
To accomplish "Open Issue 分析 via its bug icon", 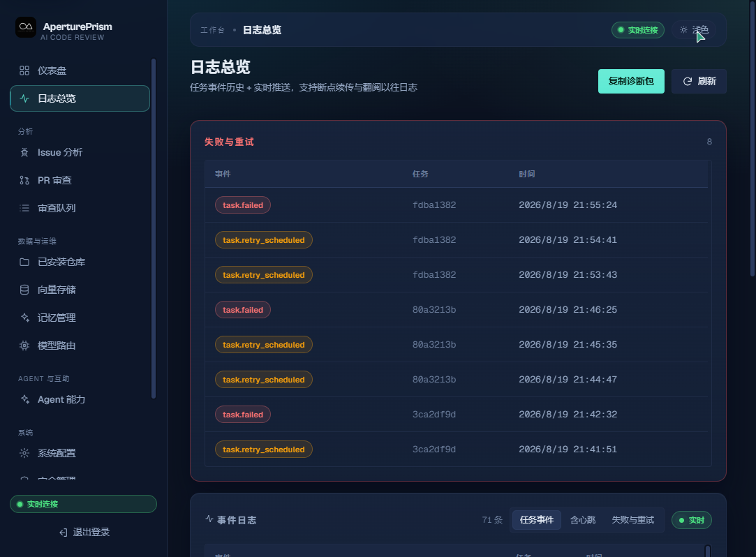I will coord(24,153).
